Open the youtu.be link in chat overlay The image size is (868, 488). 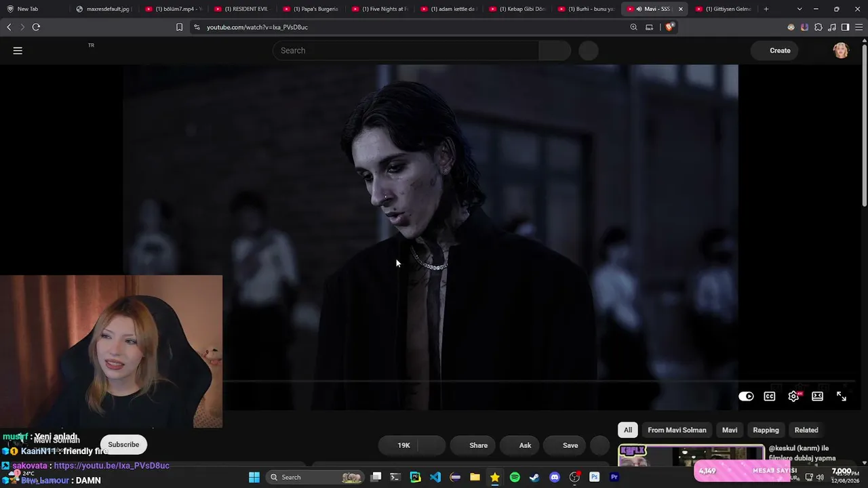coord(111,466)
